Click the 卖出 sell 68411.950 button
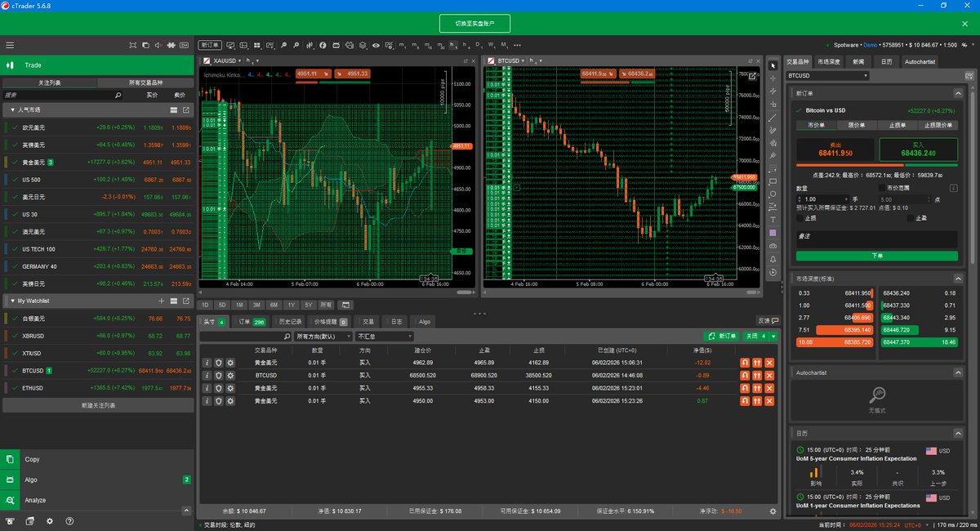980x531 pixels. point(835,149)
